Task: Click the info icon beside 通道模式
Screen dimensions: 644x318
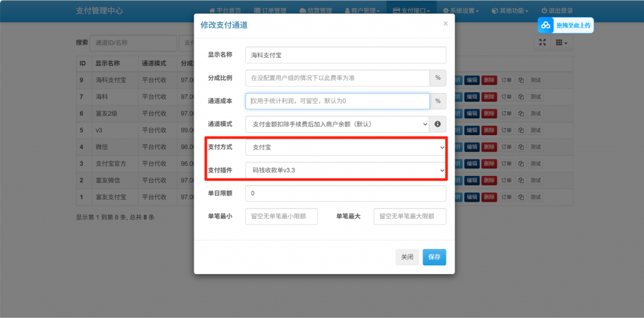Action: (x=438, y=124)
